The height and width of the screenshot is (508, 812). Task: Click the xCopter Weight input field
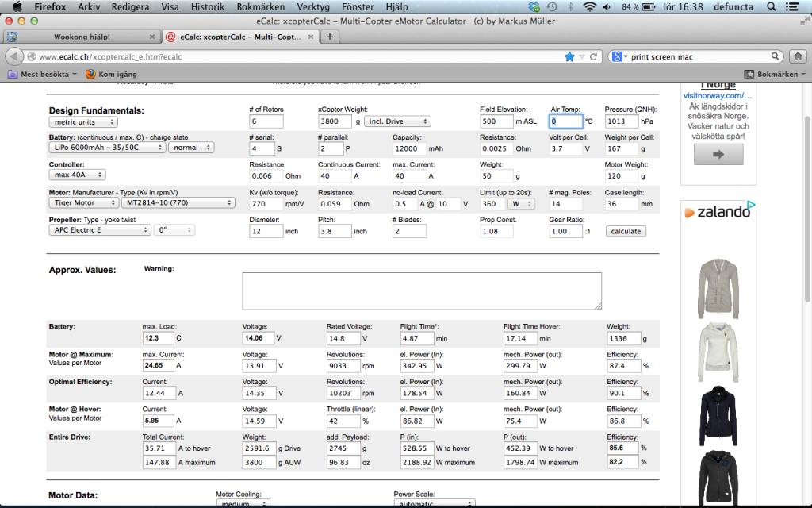[x=335, y=121]
